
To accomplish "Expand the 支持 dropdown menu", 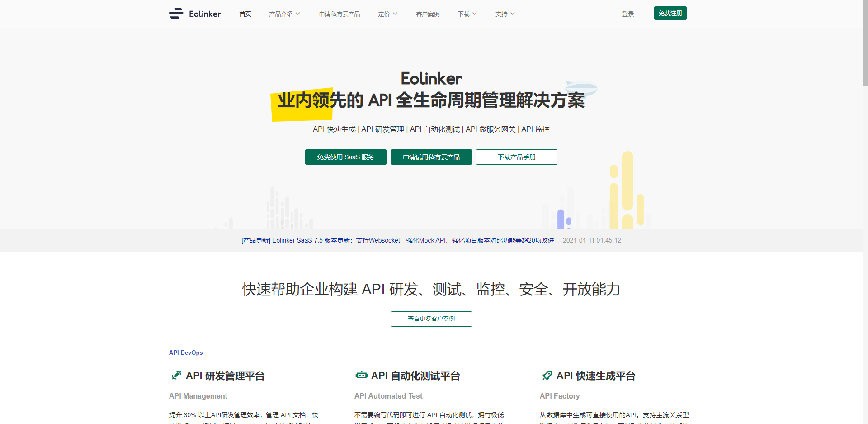I will point(505,14).
